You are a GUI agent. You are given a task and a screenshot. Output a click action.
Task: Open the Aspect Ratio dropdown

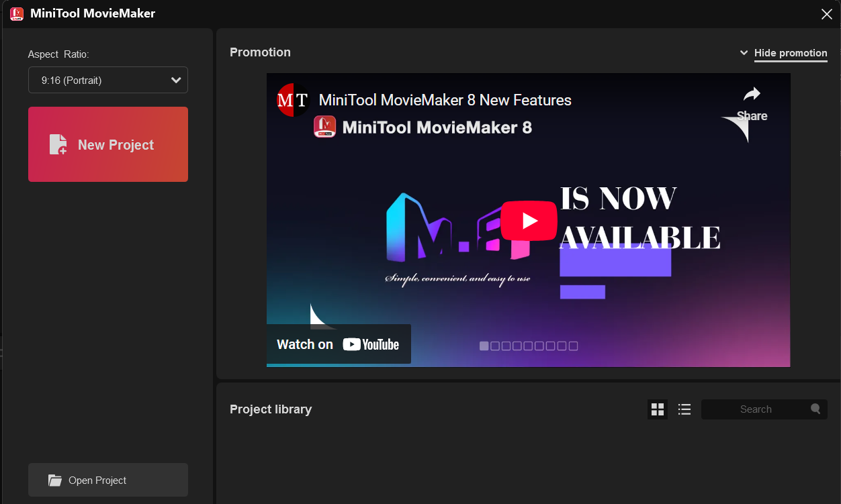pos(108,80)
